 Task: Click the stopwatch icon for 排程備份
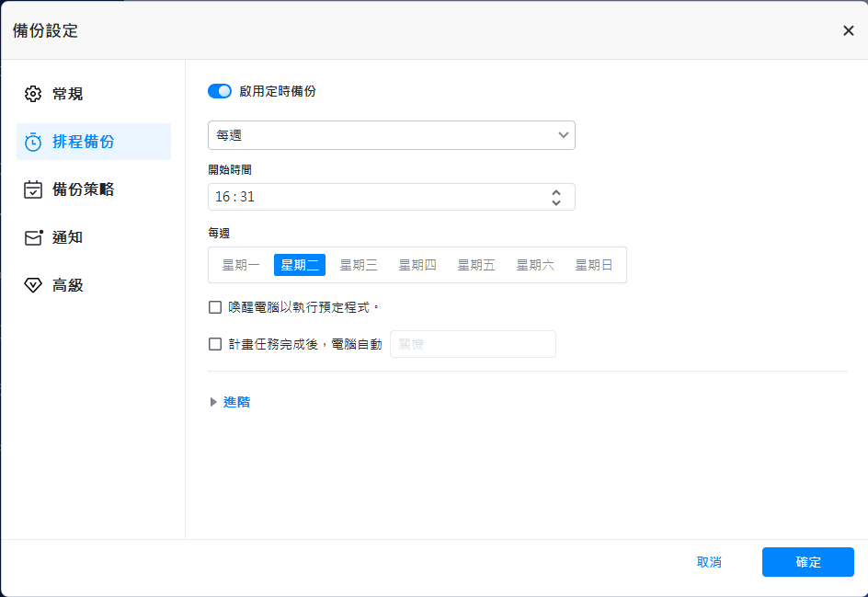(33, 142)
